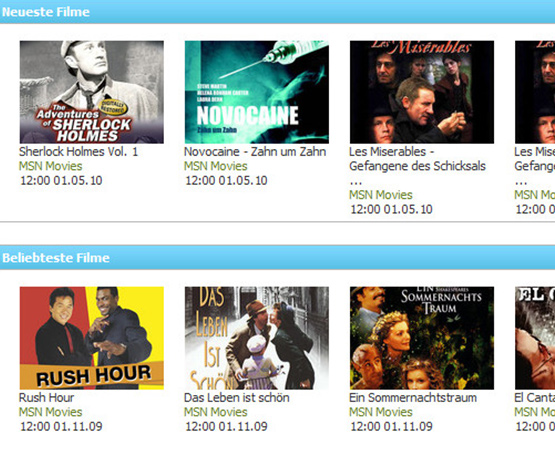Click the Rush Hour title link
Viewport: 555px width, 450px height.
click(x=46, y=397)
